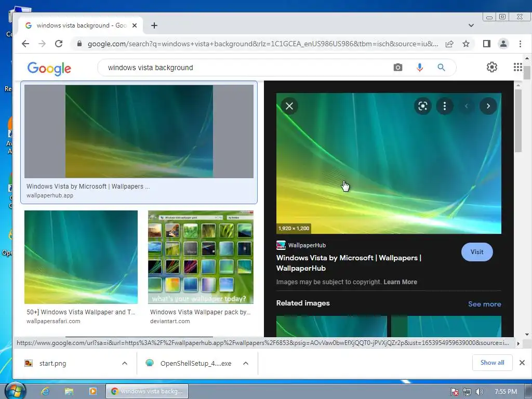Click the volume speaker tray icon

479,392
